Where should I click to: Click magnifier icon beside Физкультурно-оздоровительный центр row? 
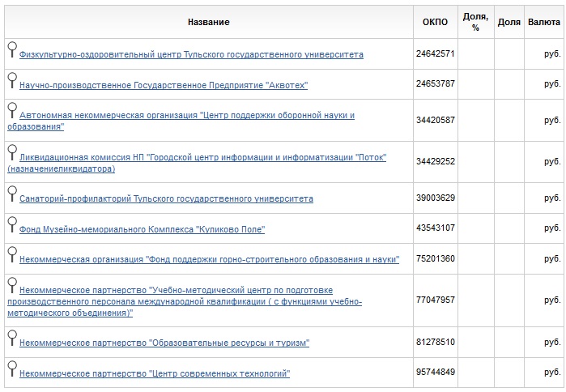click(11, 49)
